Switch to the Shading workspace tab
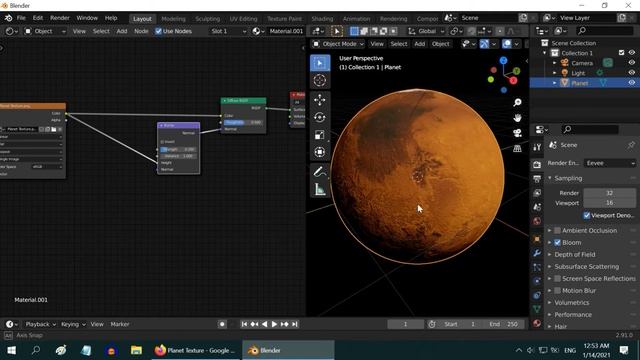Viewport: 640px width, 360px height. point(322,19)
